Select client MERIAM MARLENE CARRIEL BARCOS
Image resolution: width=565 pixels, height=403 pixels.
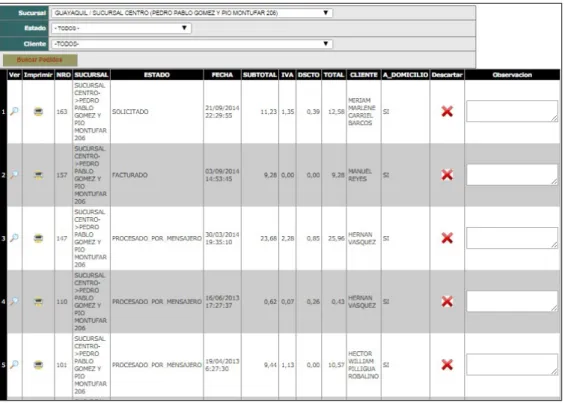pyautogui.click(x=362, y=112)
